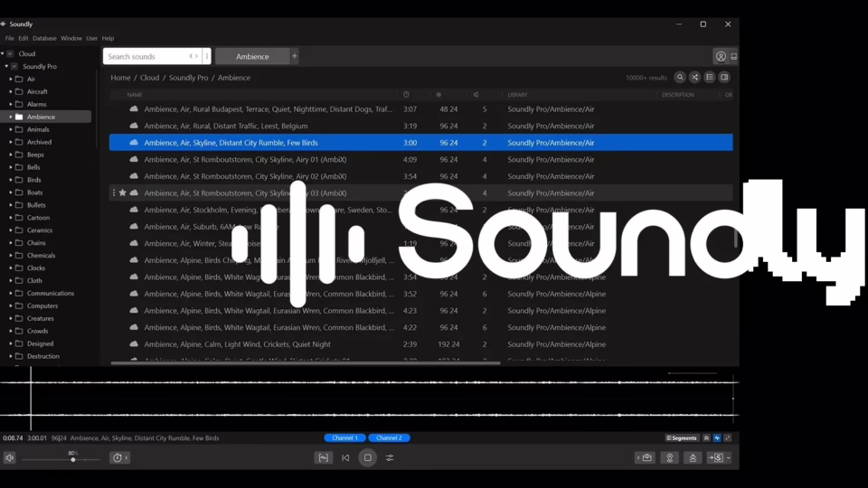The image size is (868, 488).
Task: Collapse the Cloud tree node
Action: point(3,53)
